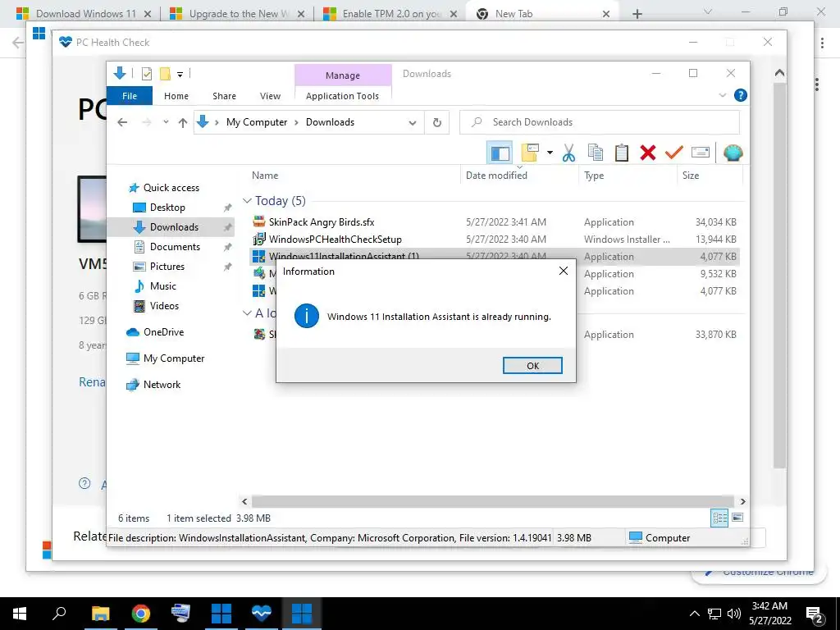Open the File tab in Explorer ribbon
Viewport: 840px width, 630px height.
pyautogui.click(x=130, y=96)
